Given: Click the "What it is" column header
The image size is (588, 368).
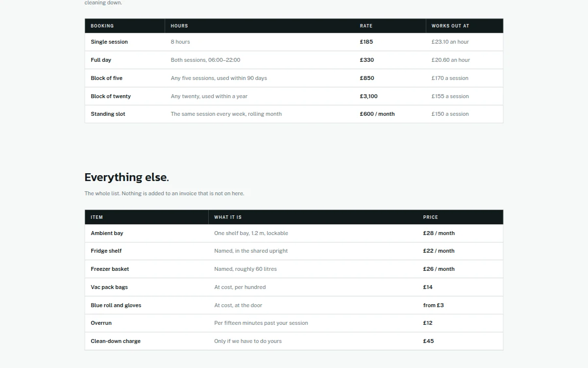Looking at the screenshot, I should (x=228, y=217).
